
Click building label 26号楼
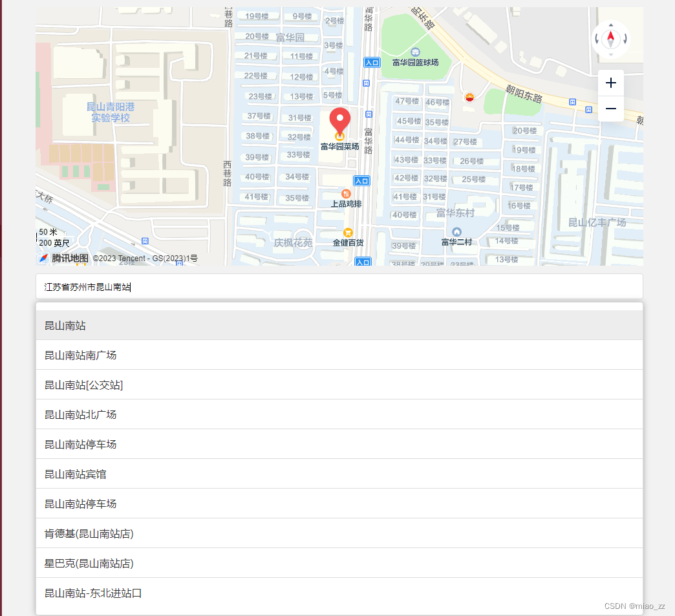pos(471,161)
